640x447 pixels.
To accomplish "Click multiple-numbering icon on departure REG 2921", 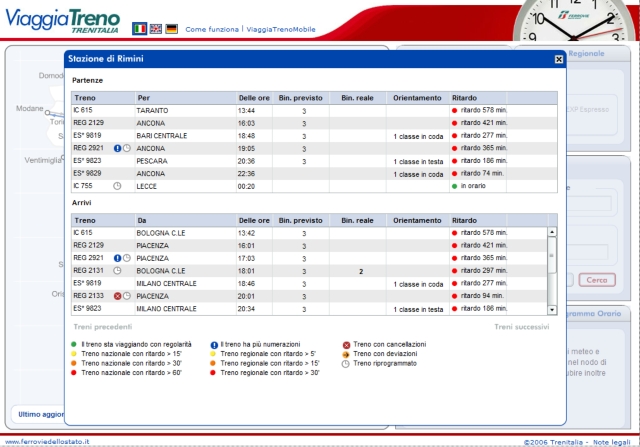I will point(117,147).
